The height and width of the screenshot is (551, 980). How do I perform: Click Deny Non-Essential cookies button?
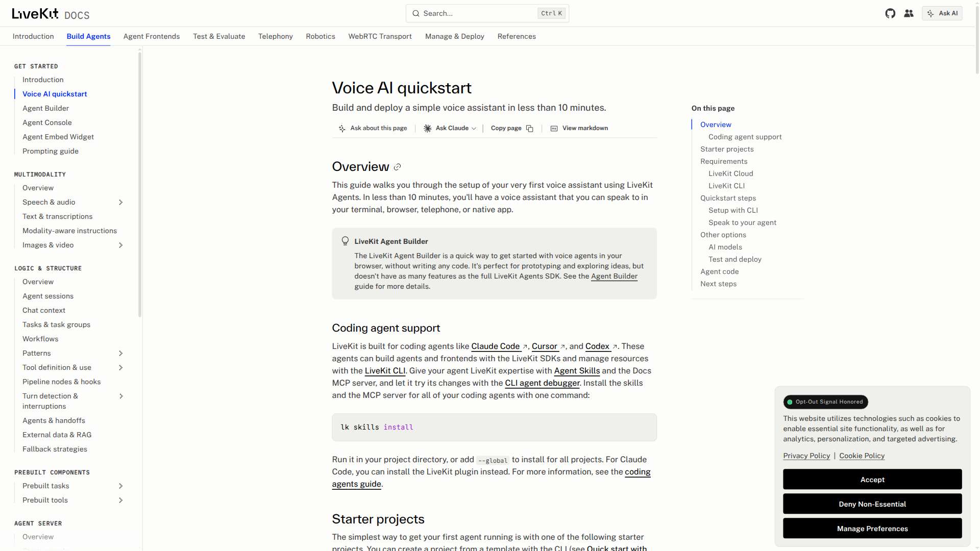point(872,504)
